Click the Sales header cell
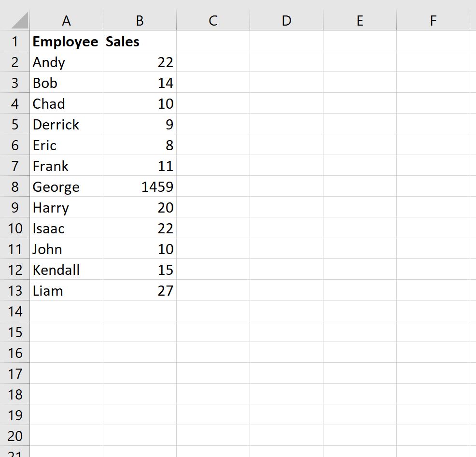This screenshot has width=476, height=457. (140, 41)
